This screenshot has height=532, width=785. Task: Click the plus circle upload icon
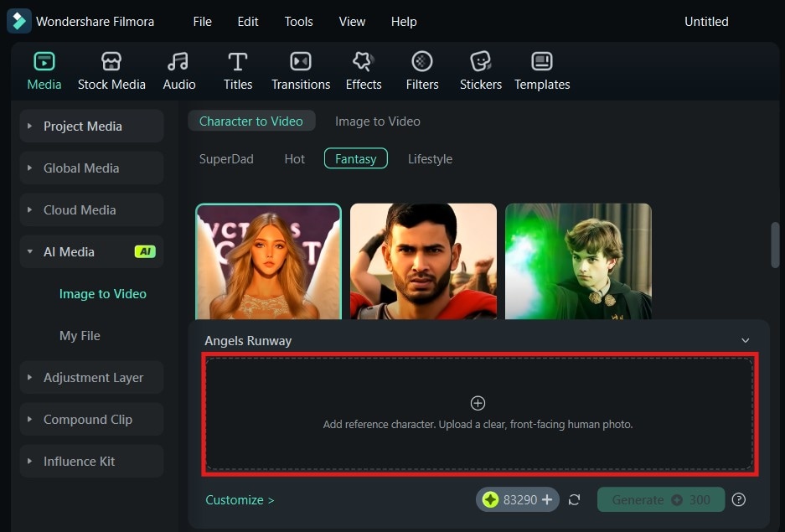(478, 403)
